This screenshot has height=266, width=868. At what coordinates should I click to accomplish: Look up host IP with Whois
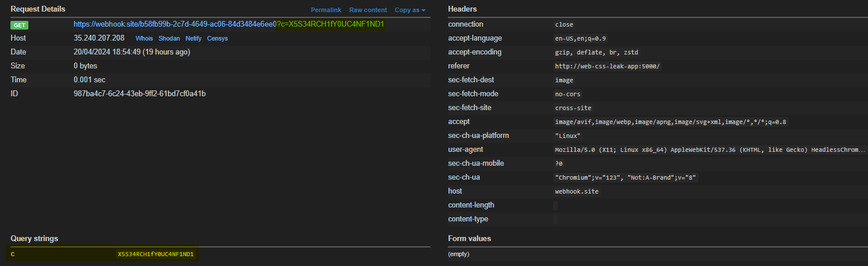145,38
